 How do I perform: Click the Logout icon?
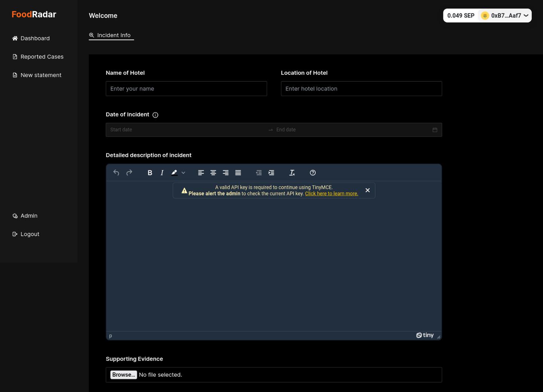click(15, 234)
